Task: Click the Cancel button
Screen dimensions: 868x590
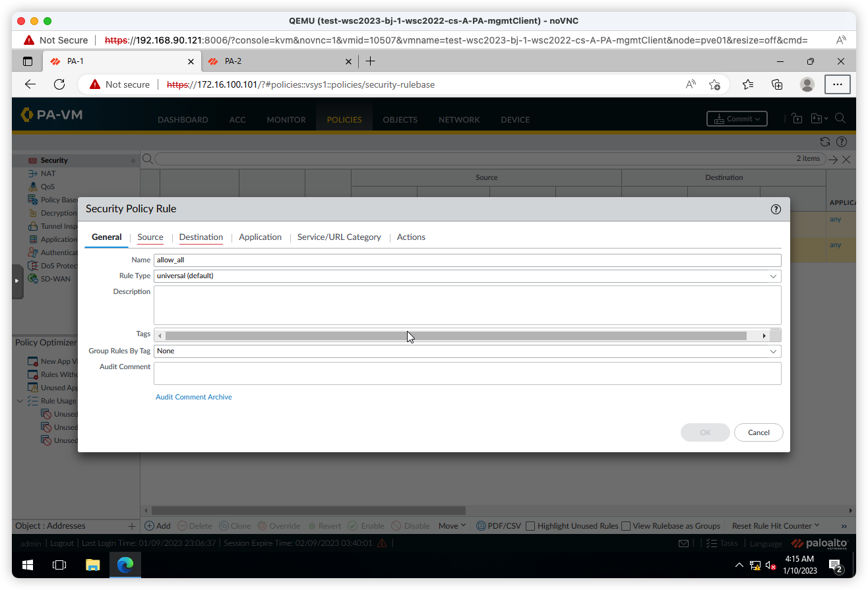Action: [x=759, y=432]
